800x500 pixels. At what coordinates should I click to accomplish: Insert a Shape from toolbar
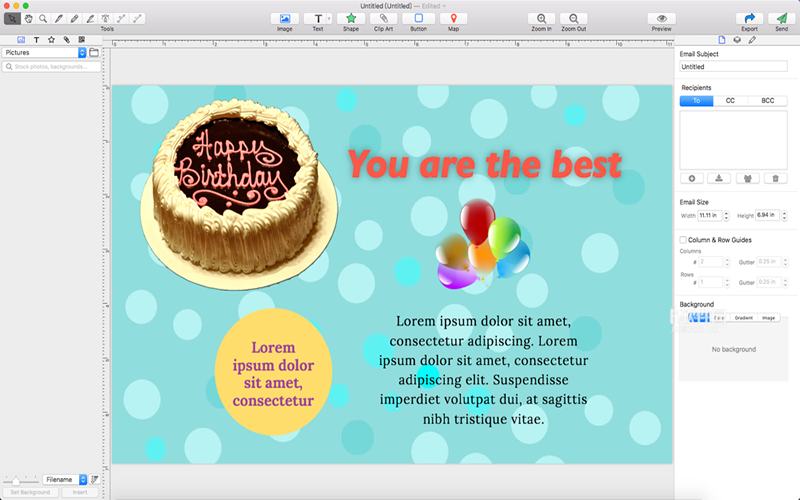pos(351,19)
